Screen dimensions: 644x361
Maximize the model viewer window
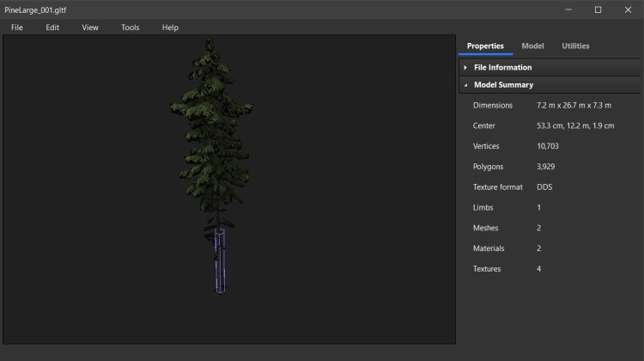598,9
